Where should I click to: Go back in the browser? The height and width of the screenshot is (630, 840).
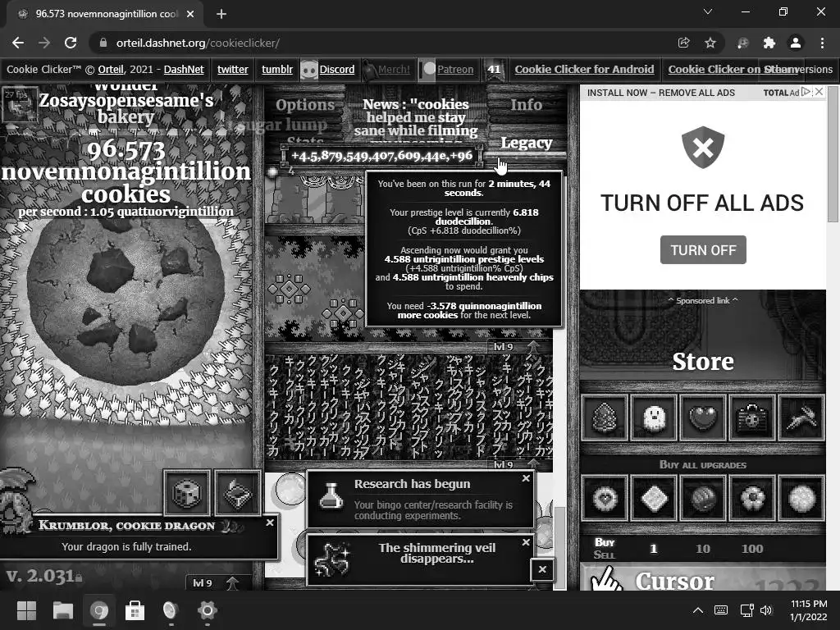[x=18, y=43]
